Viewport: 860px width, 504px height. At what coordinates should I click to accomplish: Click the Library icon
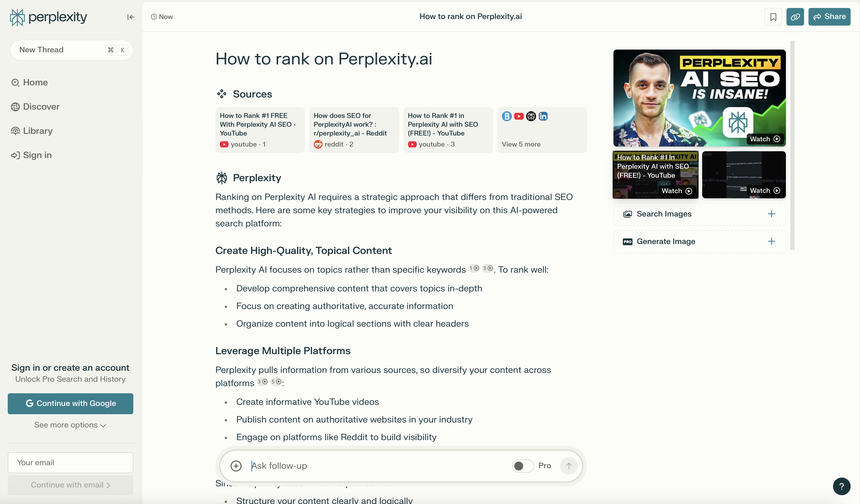click(x=15, y=131)
